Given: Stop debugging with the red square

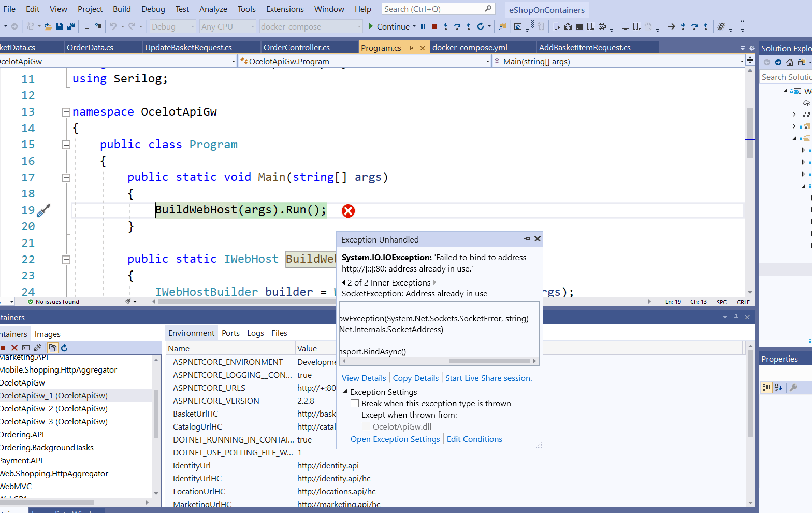Looking at the screenshot, I should 434,26.
